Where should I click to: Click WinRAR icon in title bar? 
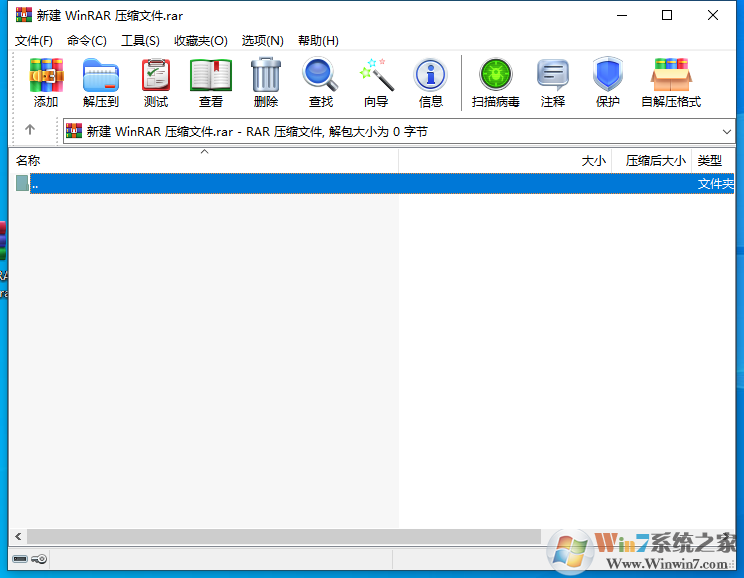[24, 15]
